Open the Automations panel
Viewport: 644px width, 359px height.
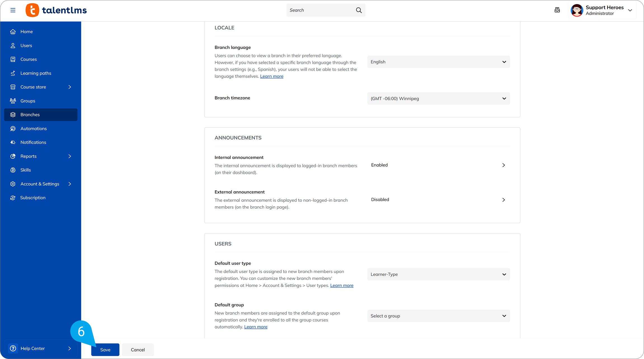(33, 129)
